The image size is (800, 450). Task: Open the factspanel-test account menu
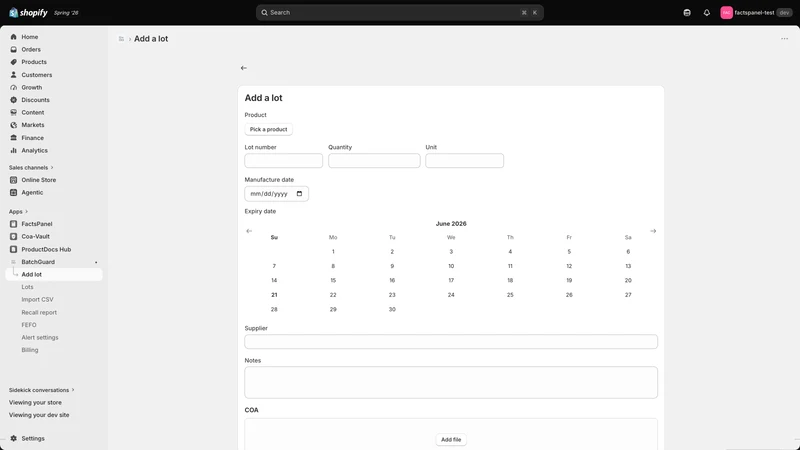(756, 13)
